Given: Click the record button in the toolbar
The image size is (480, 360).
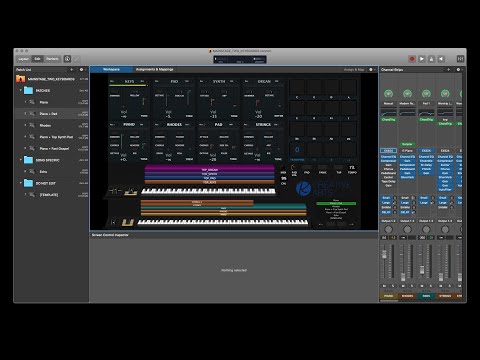Looking at the screenshot, I should point(412,59).
